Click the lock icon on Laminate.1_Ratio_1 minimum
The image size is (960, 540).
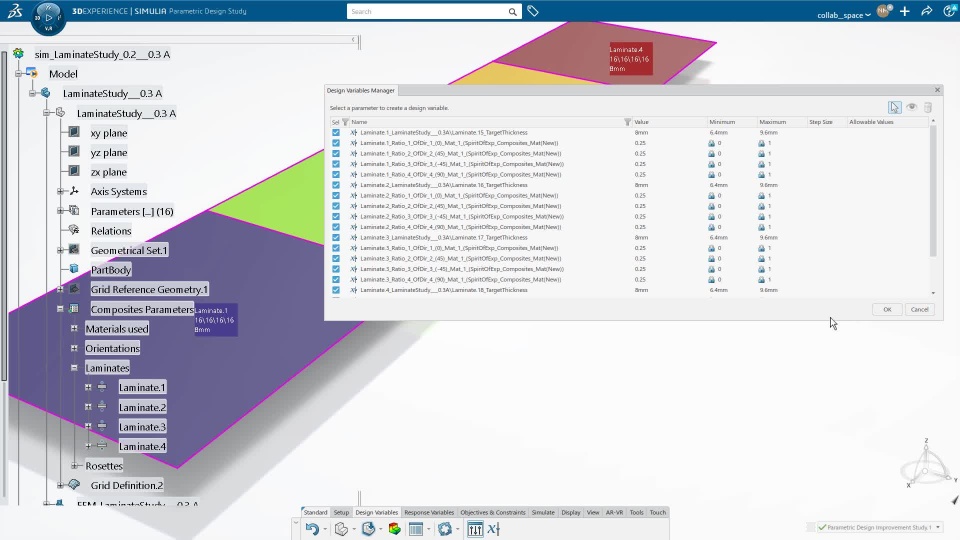click(711, 143)
